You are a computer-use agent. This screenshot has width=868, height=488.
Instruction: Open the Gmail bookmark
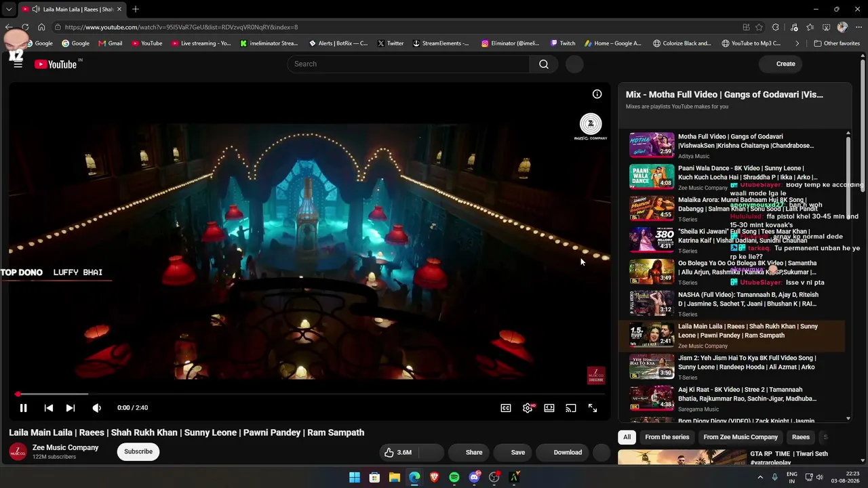[111, 43]
